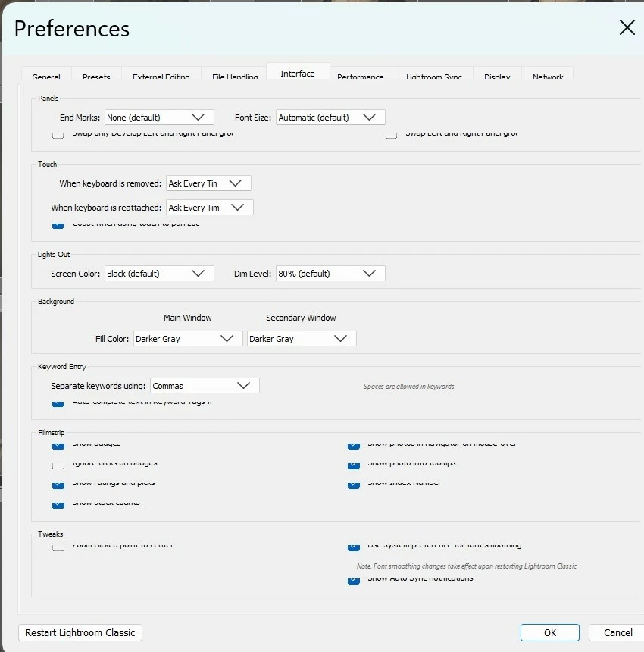This screenshot has height=652, width=644.
Task: Toggle the 'Use system preference for font smoothing' checkbox
Action: tap(354, 547)
